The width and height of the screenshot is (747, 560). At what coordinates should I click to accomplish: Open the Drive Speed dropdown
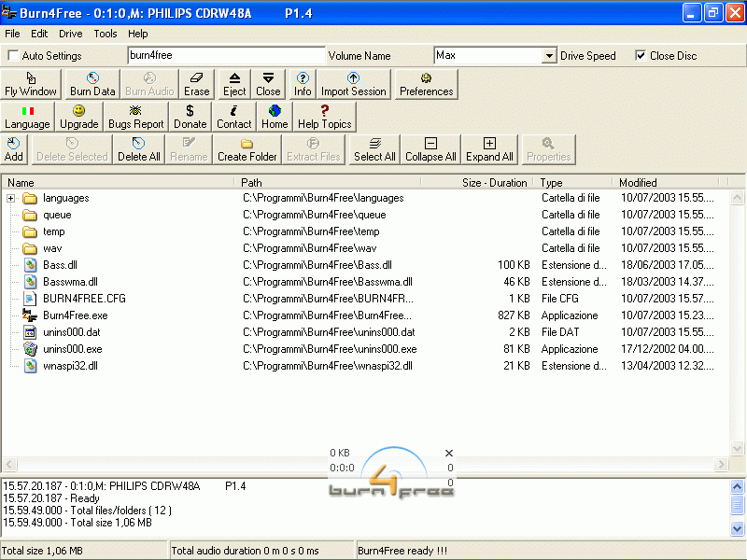[x=549, y=56]
